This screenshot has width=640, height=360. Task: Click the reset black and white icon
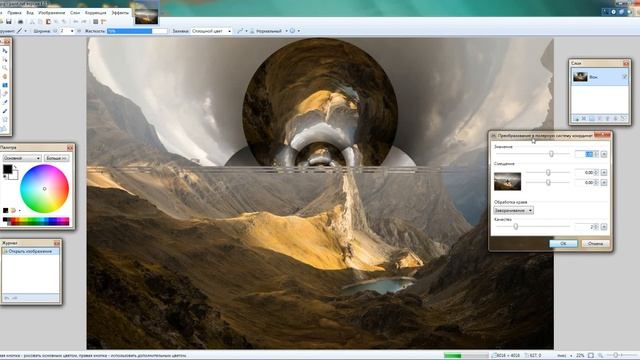(5, 177)
